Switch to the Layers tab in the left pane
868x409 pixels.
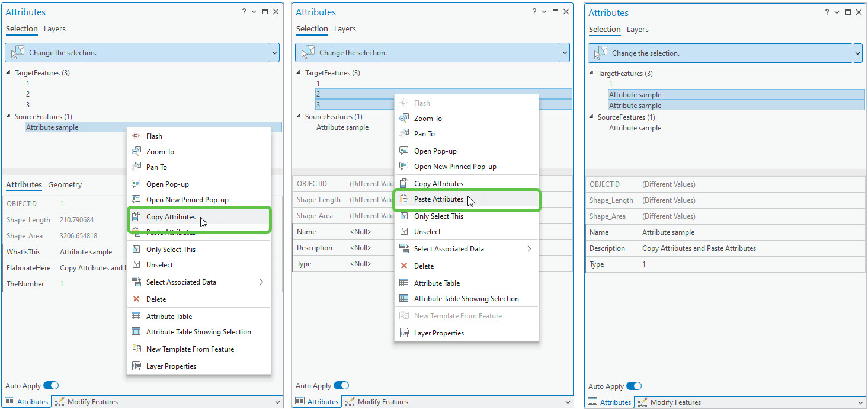tap(55, 28)
